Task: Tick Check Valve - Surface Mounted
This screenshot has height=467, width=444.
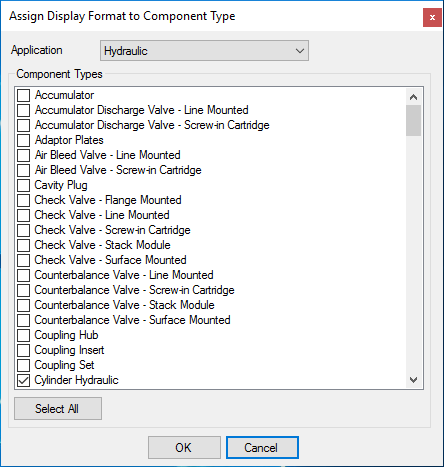Action: (23, 260)
